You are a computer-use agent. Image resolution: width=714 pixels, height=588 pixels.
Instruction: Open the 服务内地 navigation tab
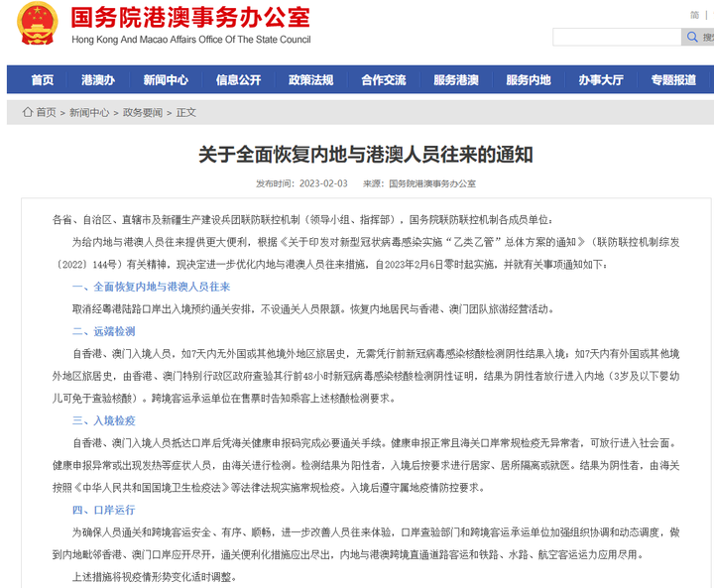click(x=529, y=80)
